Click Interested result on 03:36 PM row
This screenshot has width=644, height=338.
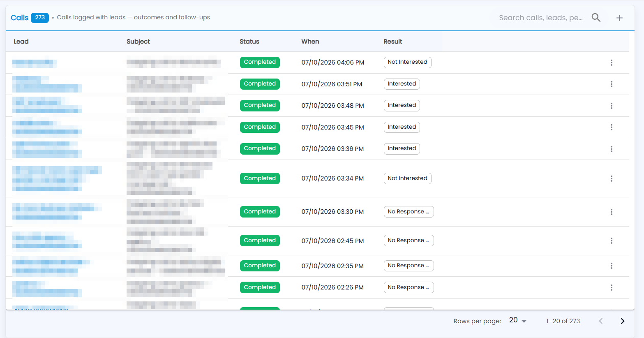(402, 149)
